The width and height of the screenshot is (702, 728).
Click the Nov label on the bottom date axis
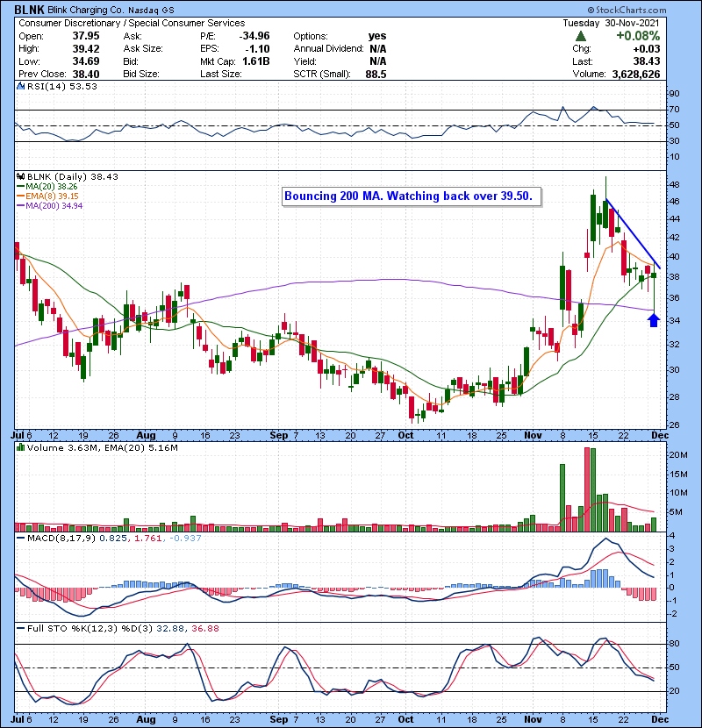(533, 719)
